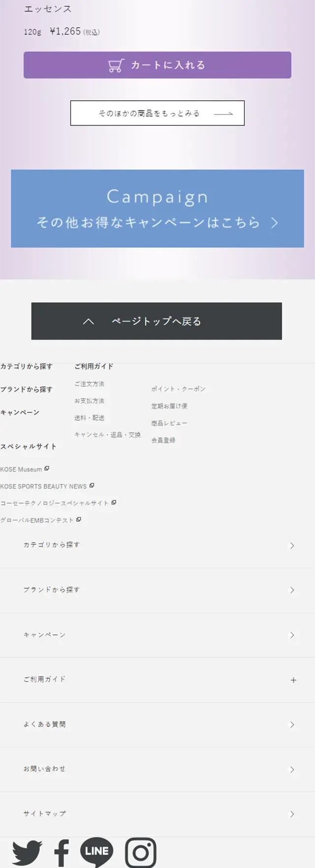Open the よくある質問 list row
The height and width of the screenshot is (868, 315).
pos(157,724)
